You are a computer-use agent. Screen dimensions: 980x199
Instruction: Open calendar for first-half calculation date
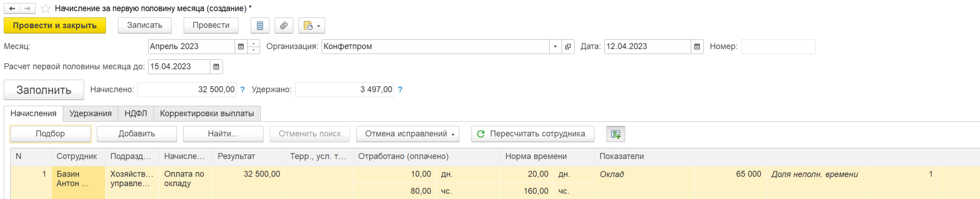216,67
